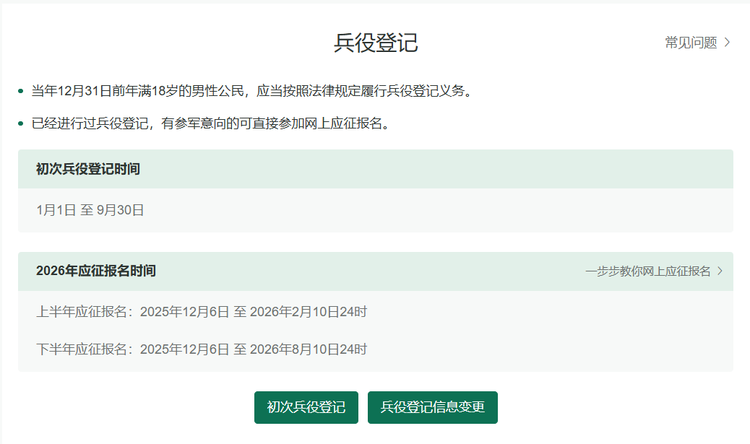Click the 上半年应征报名 label
The height and width of the screenshot is (444, 750).
pyautogui.click(x=84, y=312)
